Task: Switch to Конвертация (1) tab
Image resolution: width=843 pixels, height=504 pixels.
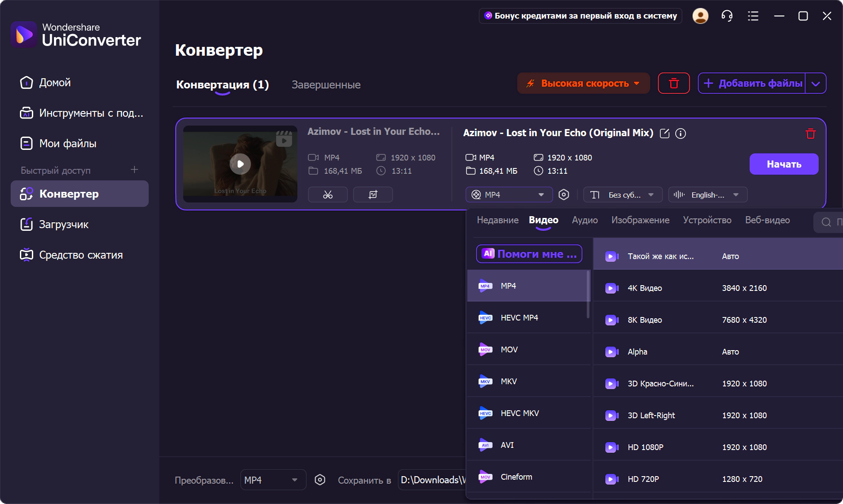Action: pos(223,84)
